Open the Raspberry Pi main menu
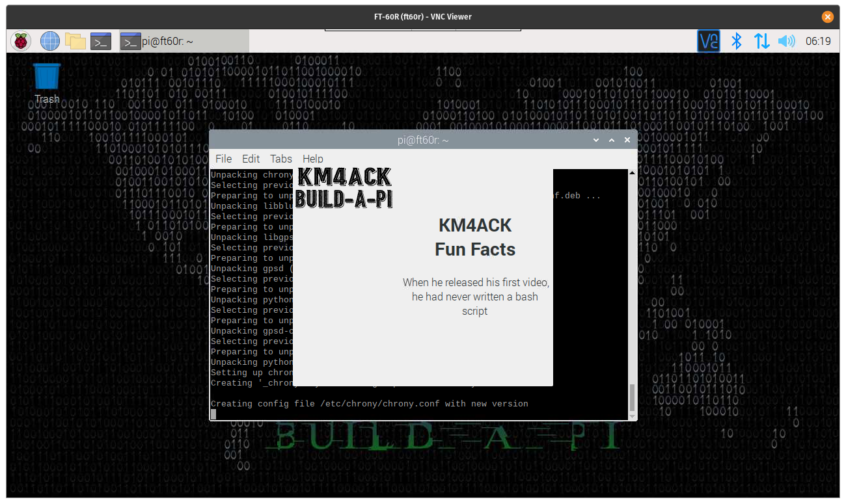This screenshot has height=504, width=846. coord(21,41)
